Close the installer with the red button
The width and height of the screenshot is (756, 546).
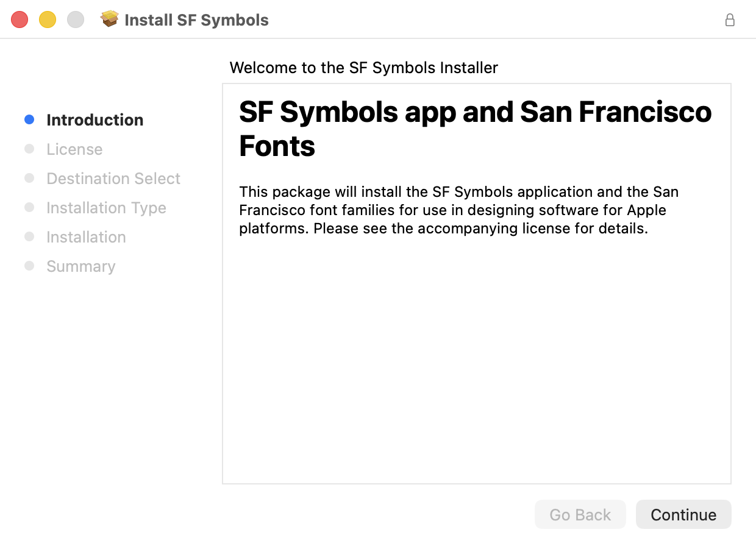(x=20, y=19)
